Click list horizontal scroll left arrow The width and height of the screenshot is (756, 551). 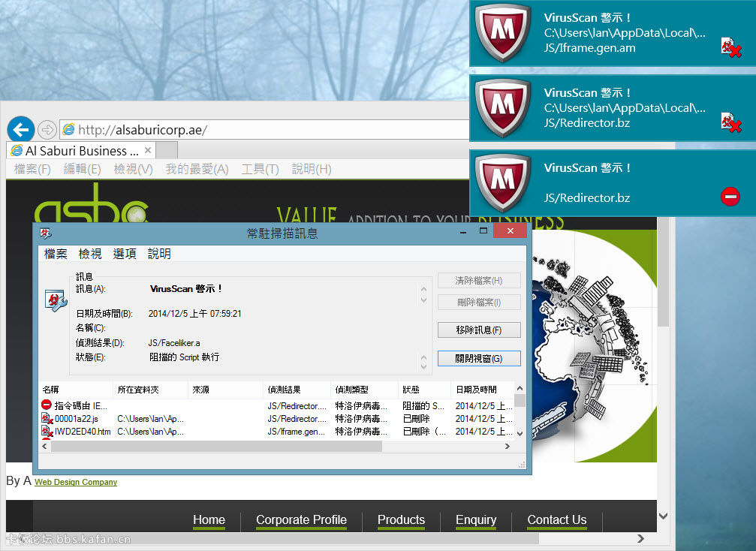[44, 447]
